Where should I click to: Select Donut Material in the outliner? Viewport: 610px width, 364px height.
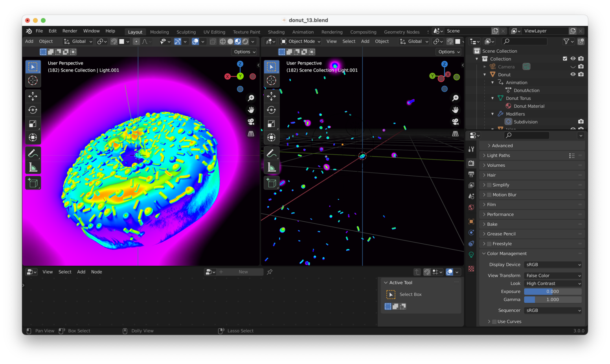pos(529,106)
